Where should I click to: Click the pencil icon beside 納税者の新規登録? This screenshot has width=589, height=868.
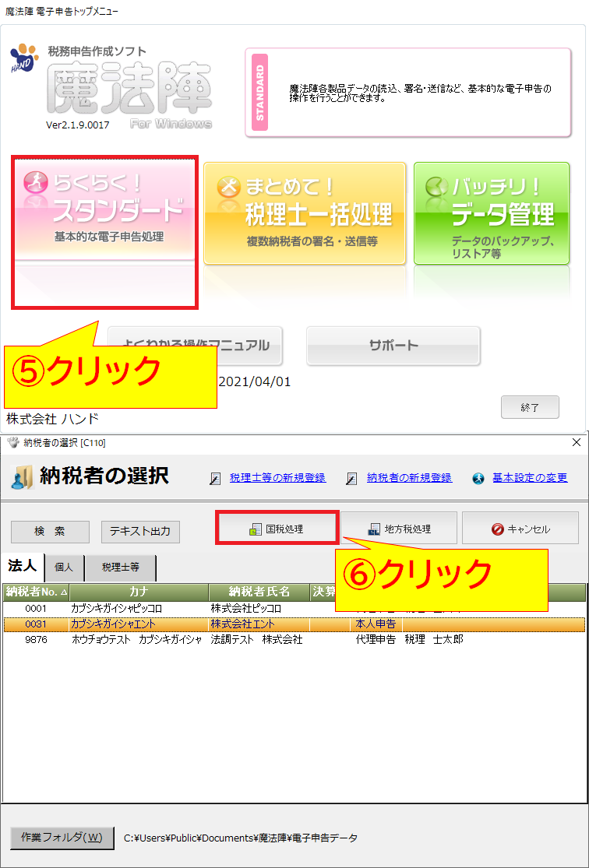tap(352, 479)
